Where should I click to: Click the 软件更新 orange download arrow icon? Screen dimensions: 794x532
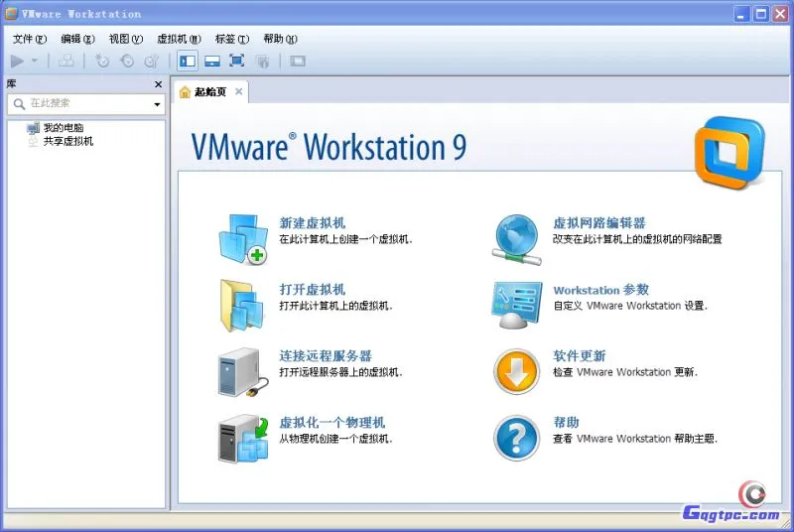click(x=516, y=371)
